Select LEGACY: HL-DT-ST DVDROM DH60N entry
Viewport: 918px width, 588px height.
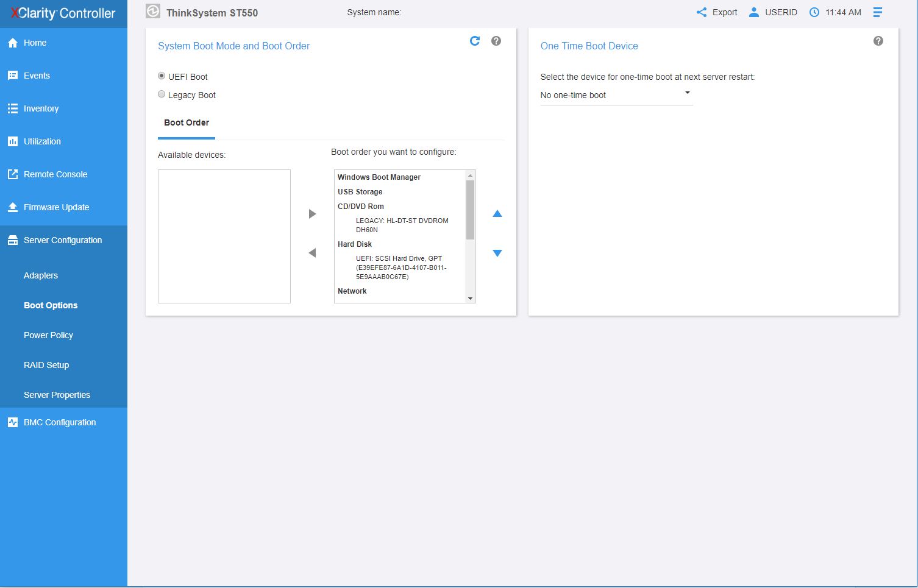[x=402, y=225]
